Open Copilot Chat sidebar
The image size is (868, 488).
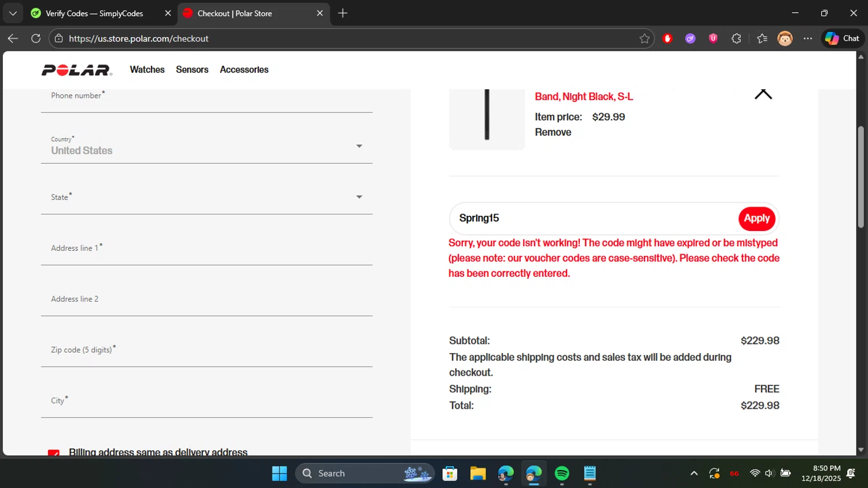842,38
